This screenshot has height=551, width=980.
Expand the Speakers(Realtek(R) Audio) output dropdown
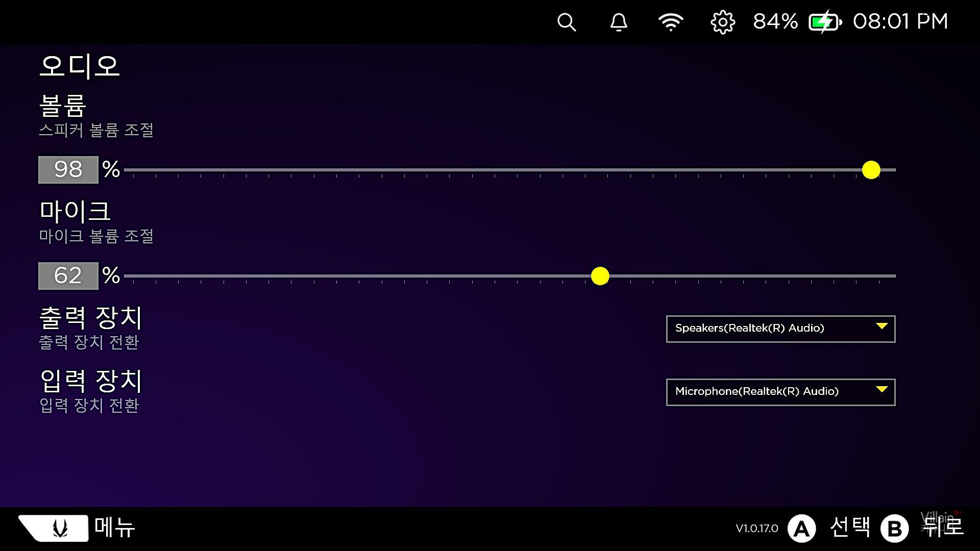[x=780, y=329]
